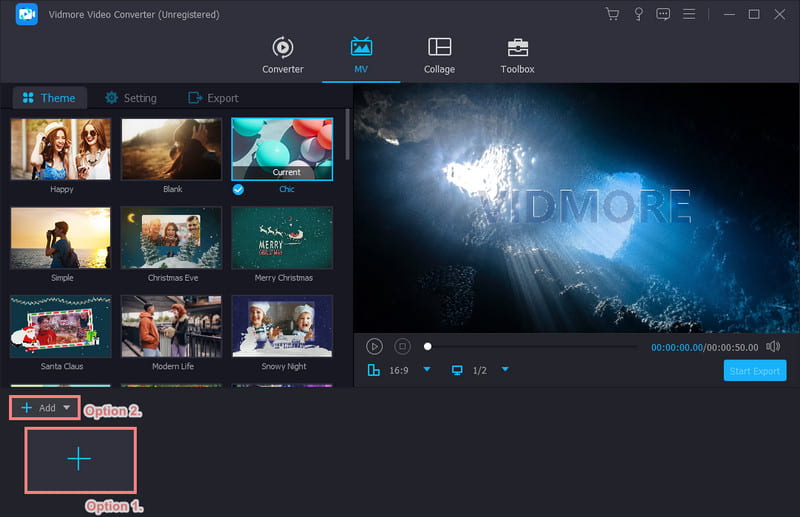Screen dimensions: 800x517
Task: Select the Santa Claus theme thumbnail
Action: tap(61, 326)
